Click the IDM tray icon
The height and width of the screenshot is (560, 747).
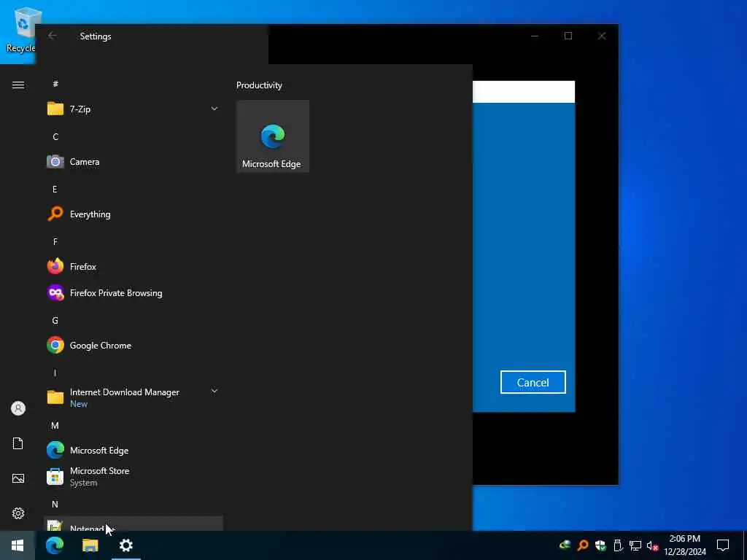565,544
